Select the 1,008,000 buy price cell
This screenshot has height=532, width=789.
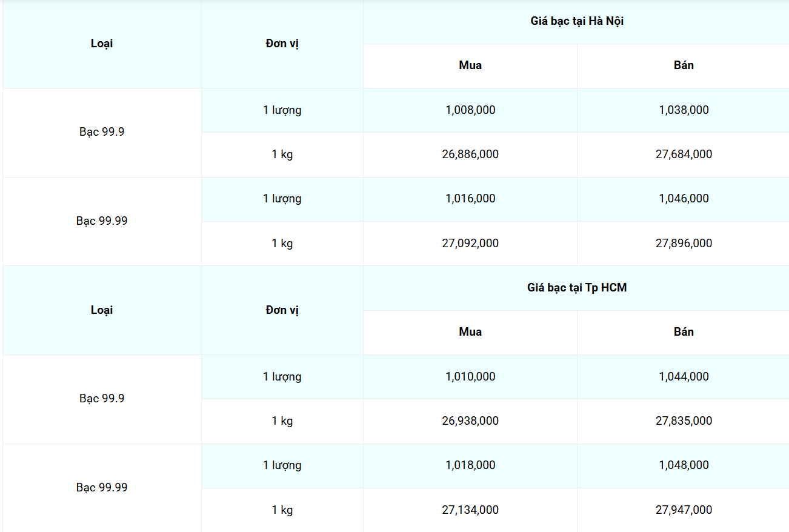coord(470,110)
